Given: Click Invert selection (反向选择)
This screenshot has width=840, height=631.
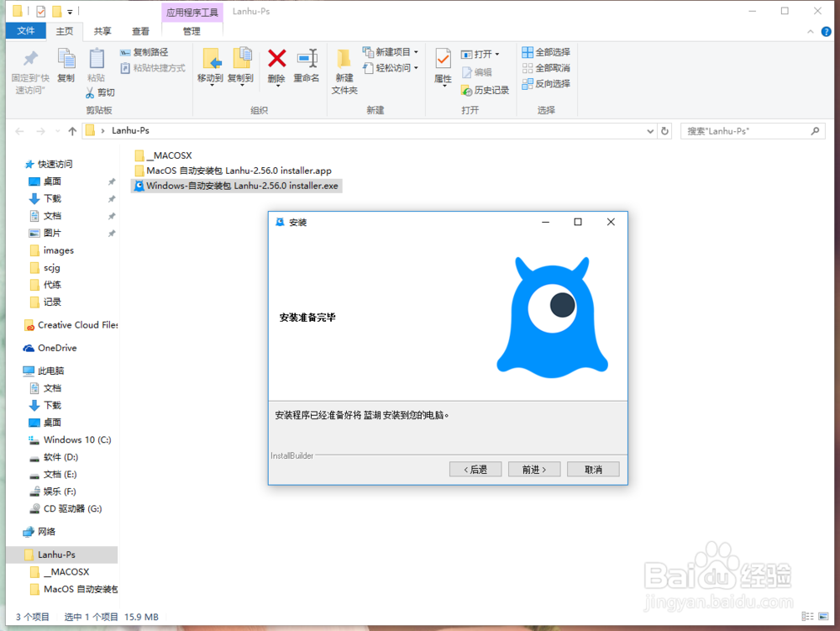Looking at the screenshot, I should [x=546, y=83].
